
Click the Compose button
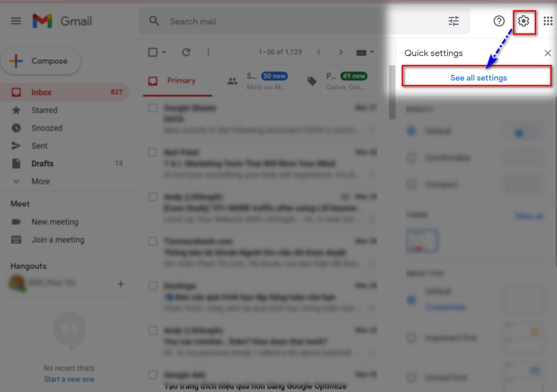(x=41, y=61)
